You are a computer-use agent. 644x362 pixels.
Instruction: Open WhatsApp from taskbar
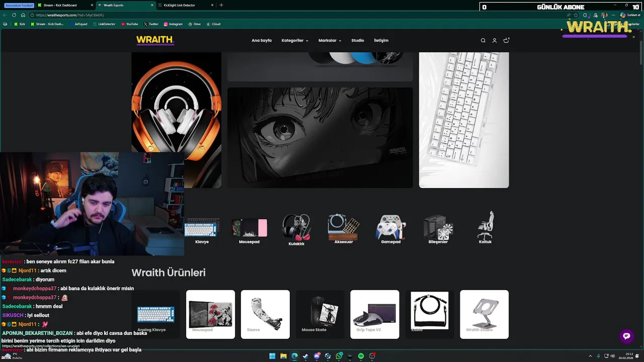click(x=339, y=356)
